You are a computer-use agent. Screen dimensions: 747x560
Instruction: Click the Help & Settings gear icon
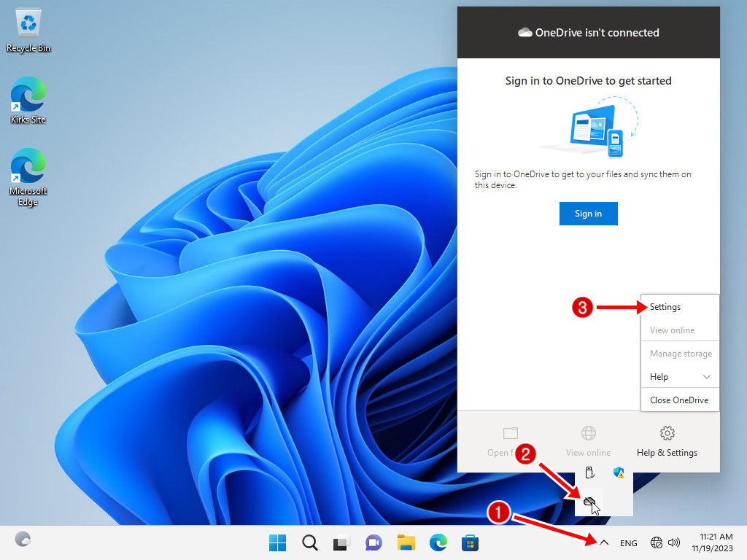(x=667, y=433)
